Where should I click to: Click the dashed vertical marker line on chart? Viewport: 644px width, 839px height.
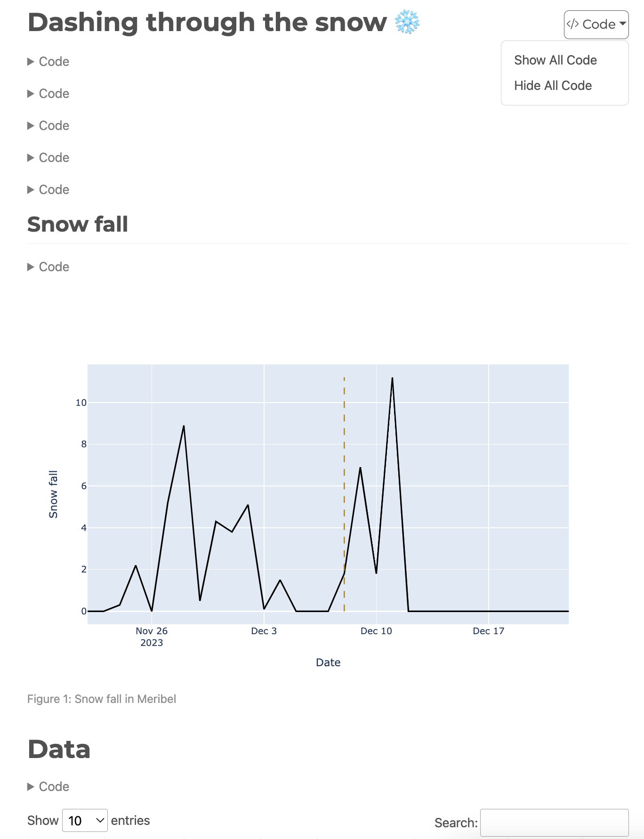[x=344, y=471]
